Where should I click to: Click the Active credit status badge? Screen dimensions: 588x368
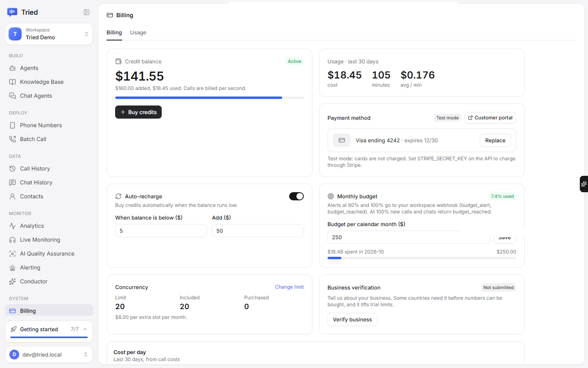pos(294,61)
